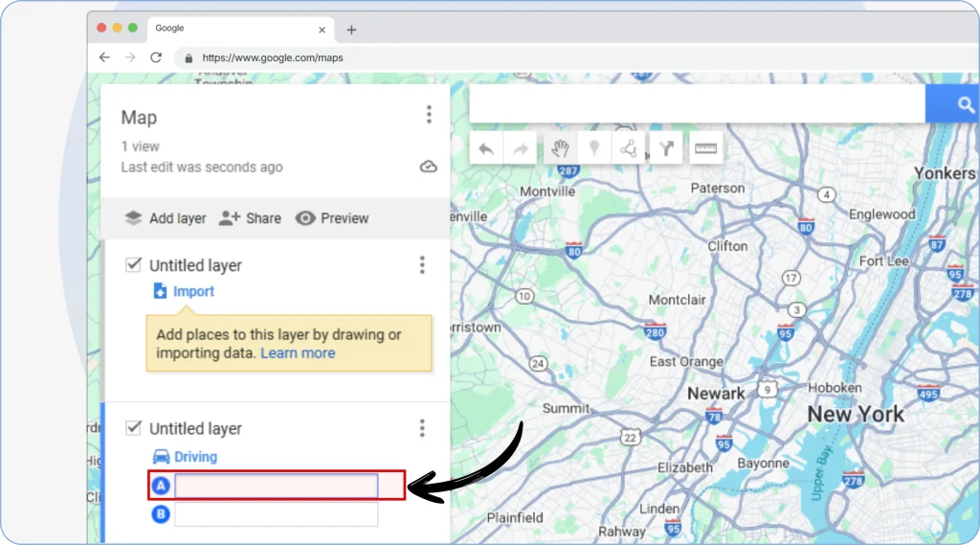Click the cloud saved status icon
980x545 pixels.
428,167
